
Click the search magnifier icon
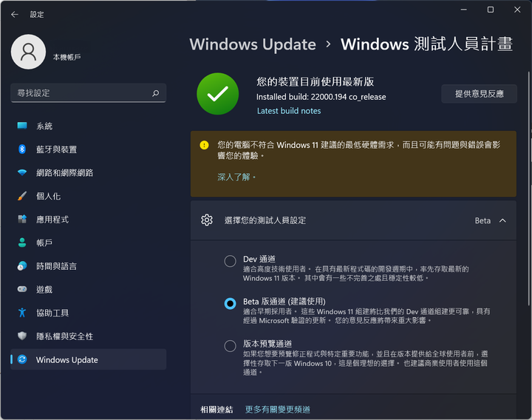click(x=156, y=93)
